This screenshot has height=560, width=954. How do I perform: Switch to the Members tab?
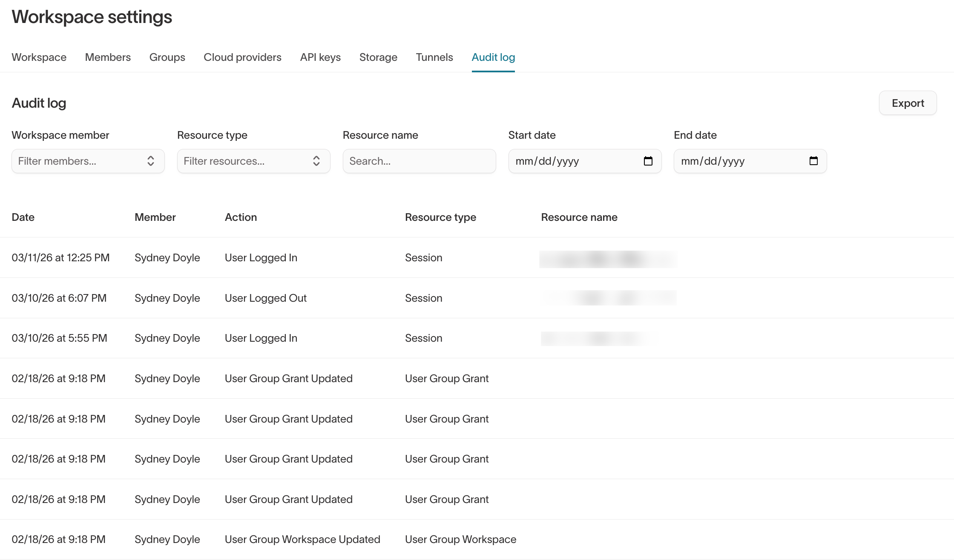(108, 57)
